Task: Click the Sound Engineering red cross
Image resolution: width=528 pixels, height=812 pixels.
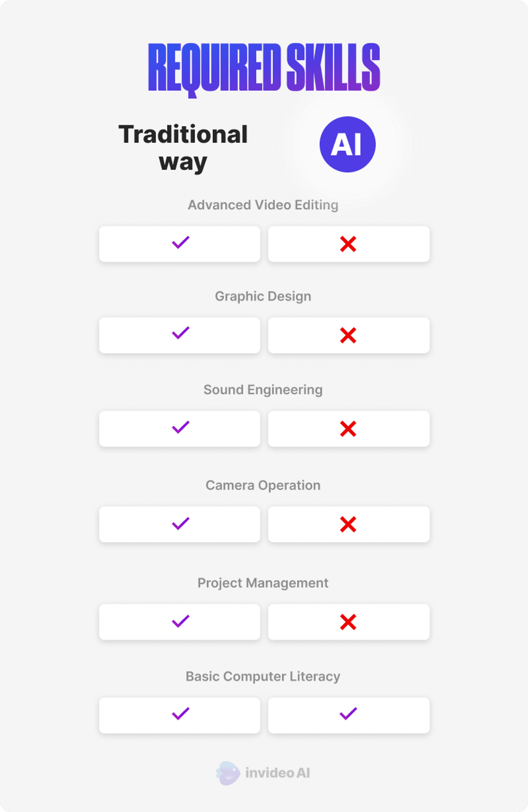Action: (348, 429)
